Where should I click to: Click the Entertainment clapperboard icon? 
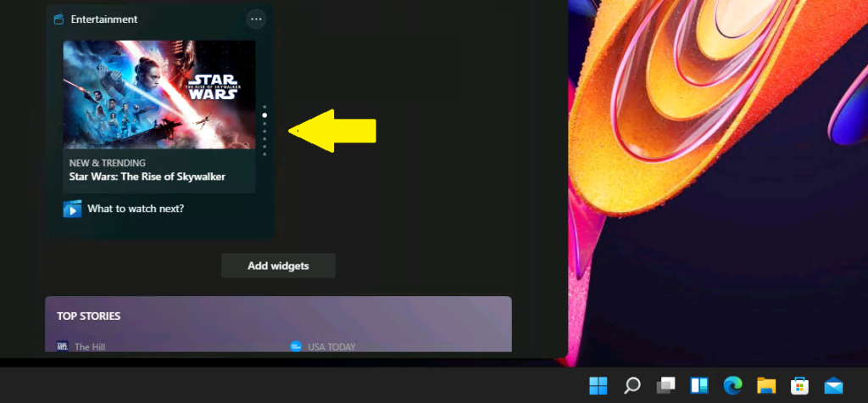pyautogui.click(x=59, y=20)
